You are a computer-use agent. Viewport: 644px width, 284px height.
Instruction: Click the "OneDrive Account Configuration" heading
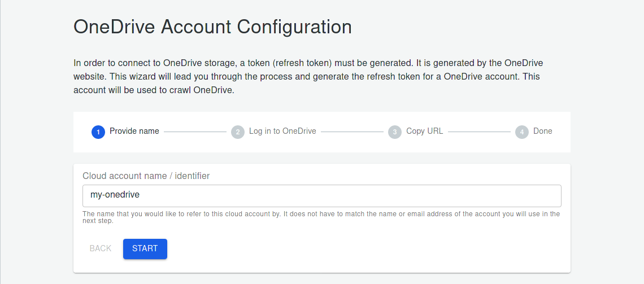212,27
